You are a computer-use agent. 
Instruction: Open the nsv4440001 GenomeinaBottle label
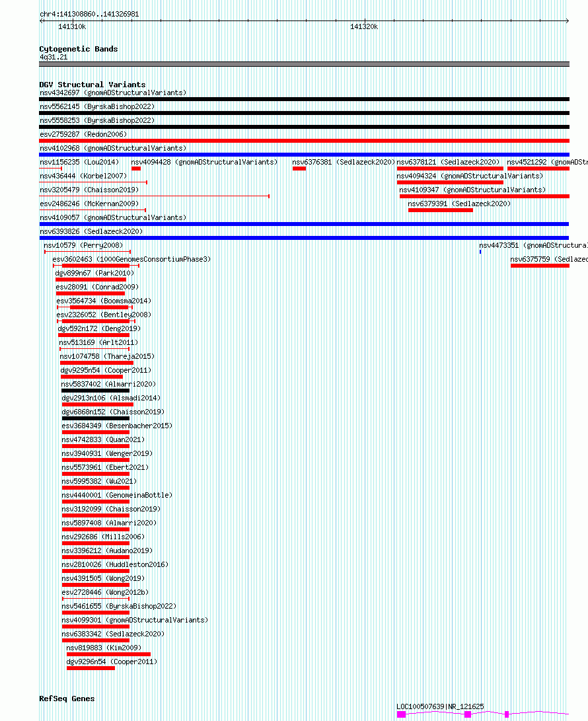tap(117, 495)
